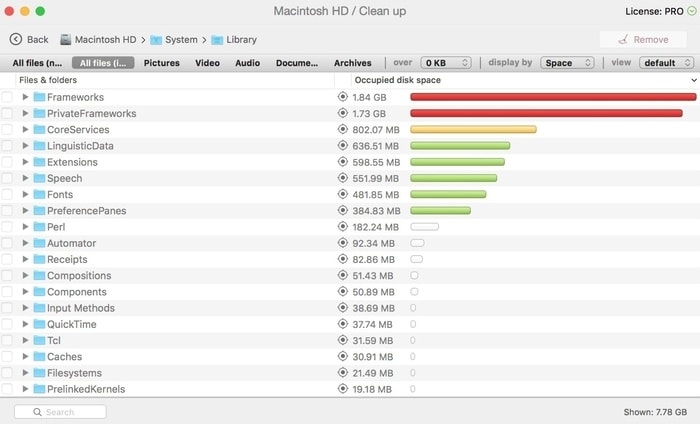The image size is (700, 424).
Task: Click the License PRO status icon
Action: 692,11
